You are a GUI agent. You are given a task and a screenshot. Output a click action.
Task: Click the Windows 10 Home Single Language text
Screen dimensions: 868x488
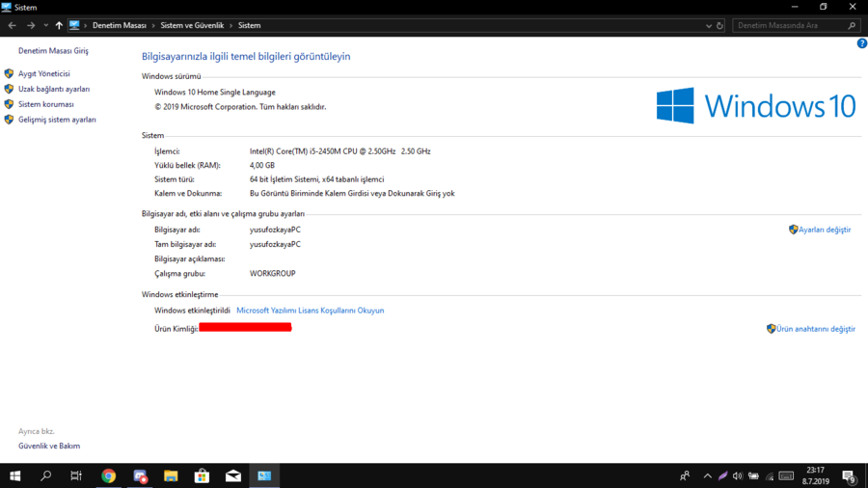point(215,93)
